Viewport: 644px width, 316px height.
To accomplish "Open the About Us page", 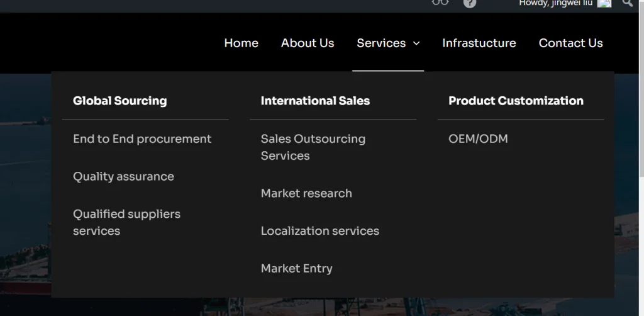I will coord(308,43).
